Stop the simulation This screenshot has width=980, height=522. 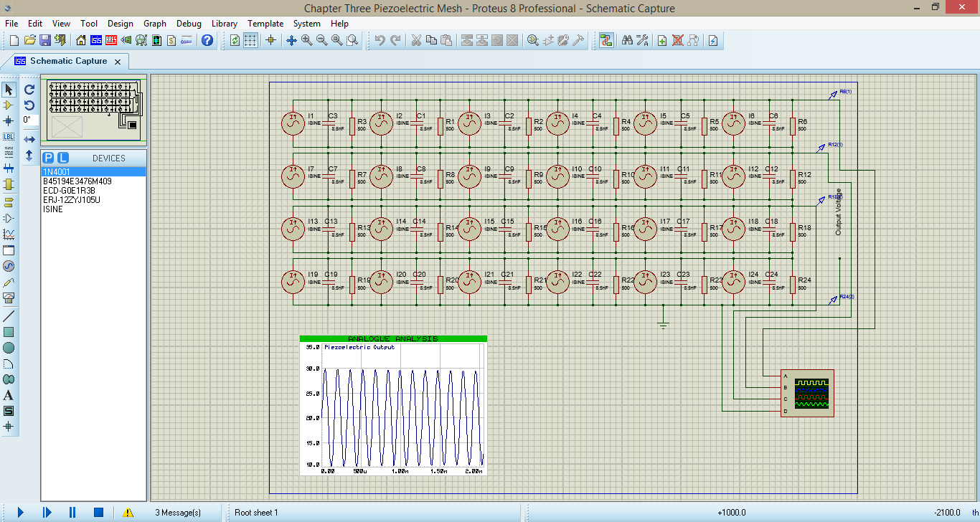pos(99,512)
